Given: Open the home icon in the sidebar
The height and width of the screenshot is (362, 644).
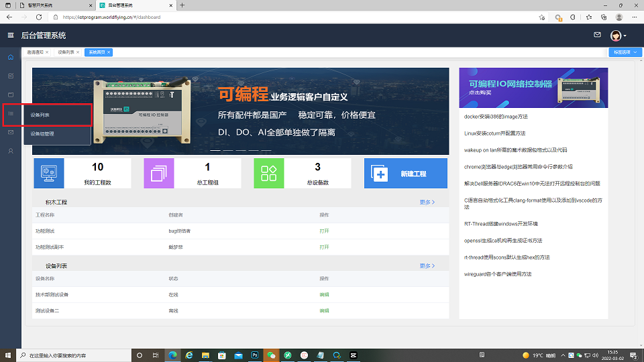Looking at the screenshot, I should (11, 57).
